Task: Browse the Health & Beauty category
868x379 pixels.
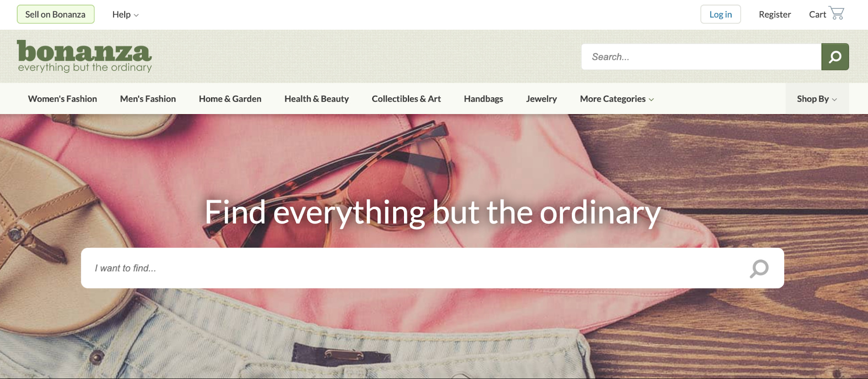Action: [317, 99]
